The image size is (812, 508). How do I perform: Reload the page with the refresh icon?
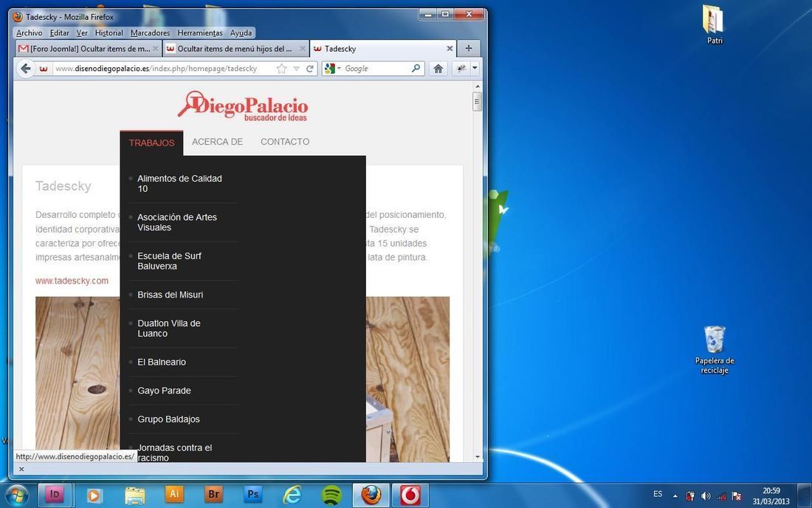(310, 69)
